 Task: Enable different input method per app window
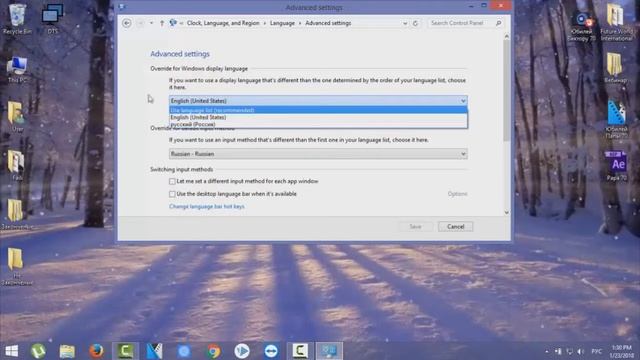coord(172,181)
